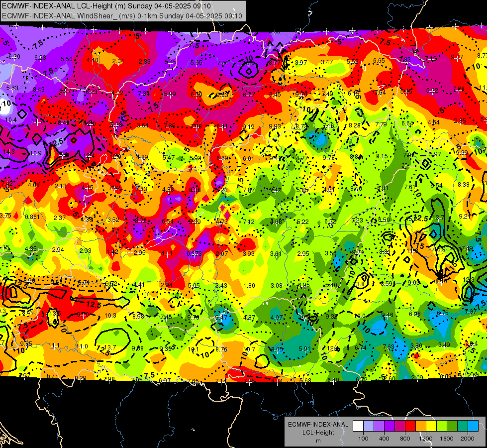The width and height of the screenshot is (487, 448).
Task: Click the wind shear value 0.373
Action: click(x=194, y=254)
